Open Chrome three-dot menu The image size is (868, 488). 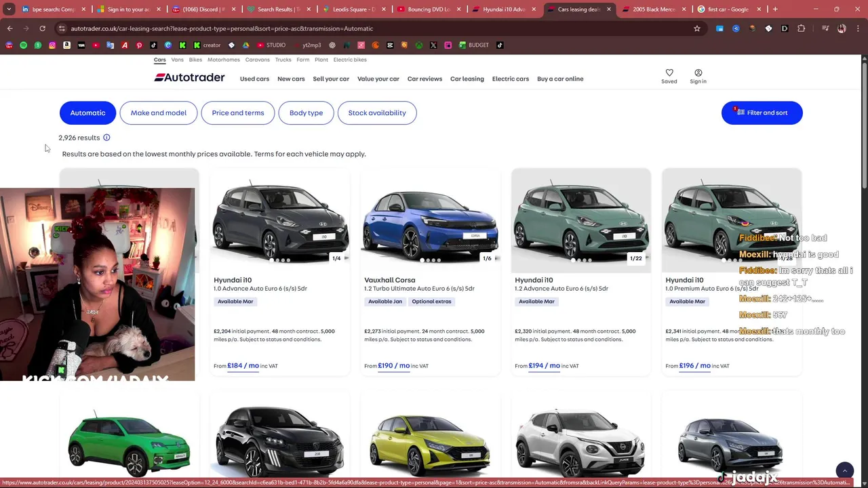858,28
